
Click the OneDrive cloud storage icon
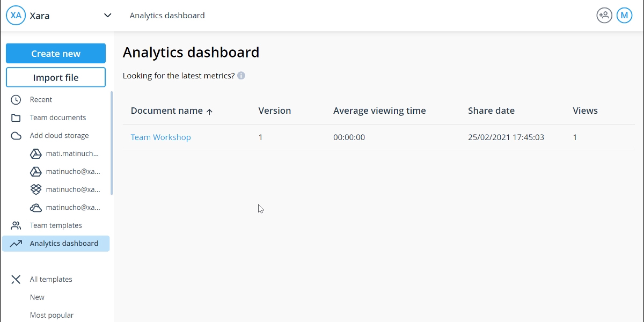pos(35,208)
